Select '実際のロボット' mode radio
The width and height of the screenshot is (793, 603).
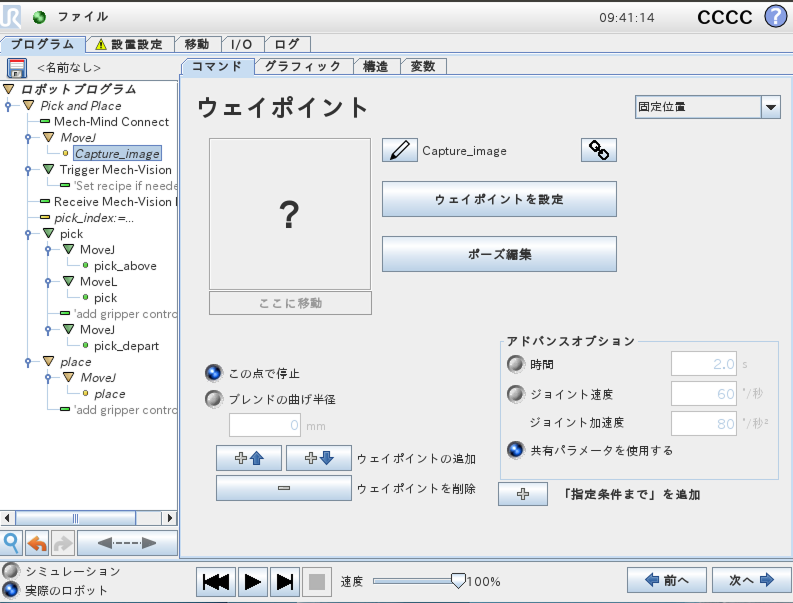(11, 590)
